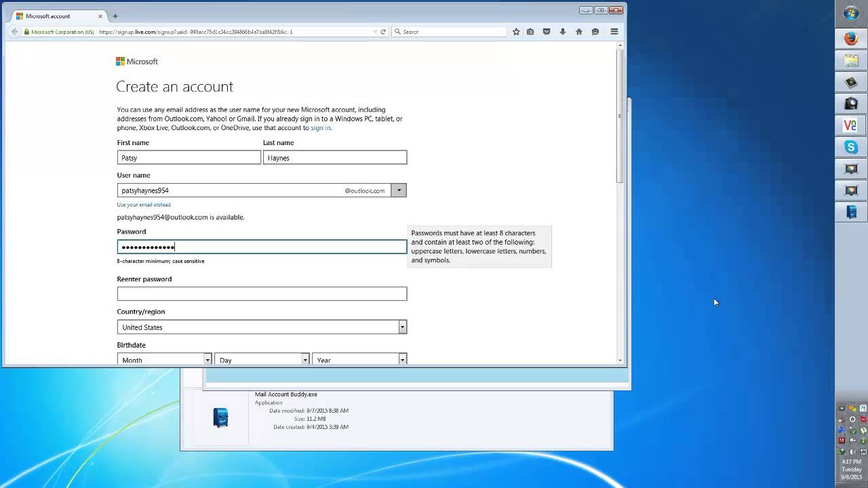
Task: Click the page vertical scrollbar thumb
Action: [620, 115]
